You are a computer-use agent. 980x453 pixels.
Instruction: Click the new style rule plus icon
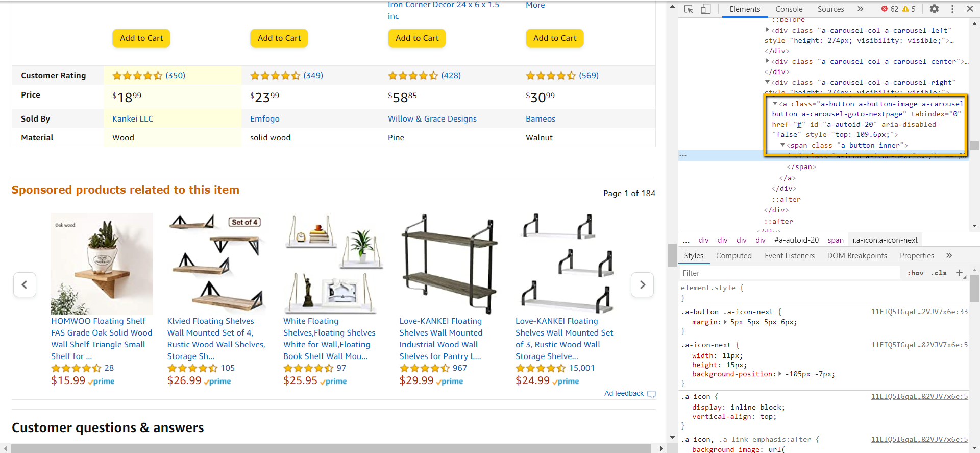[x=959, y=273]
